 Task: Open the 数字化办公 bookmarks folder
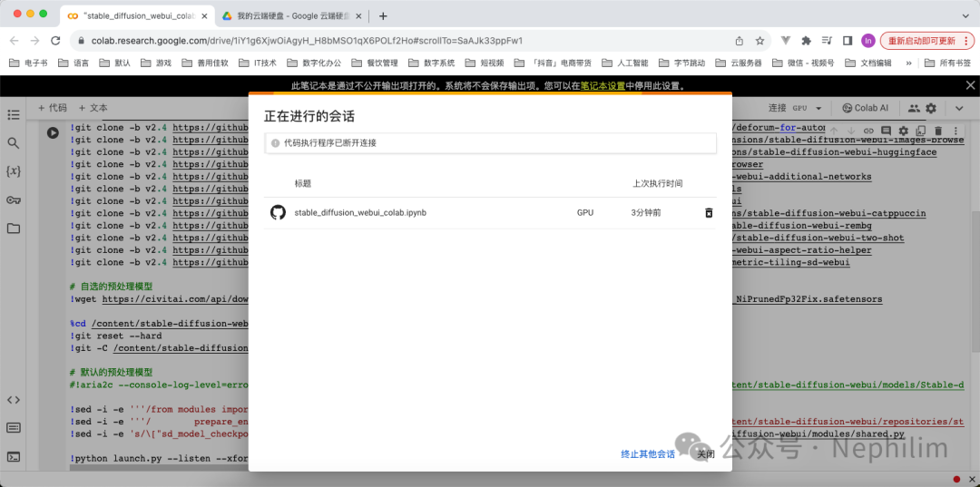314,63
